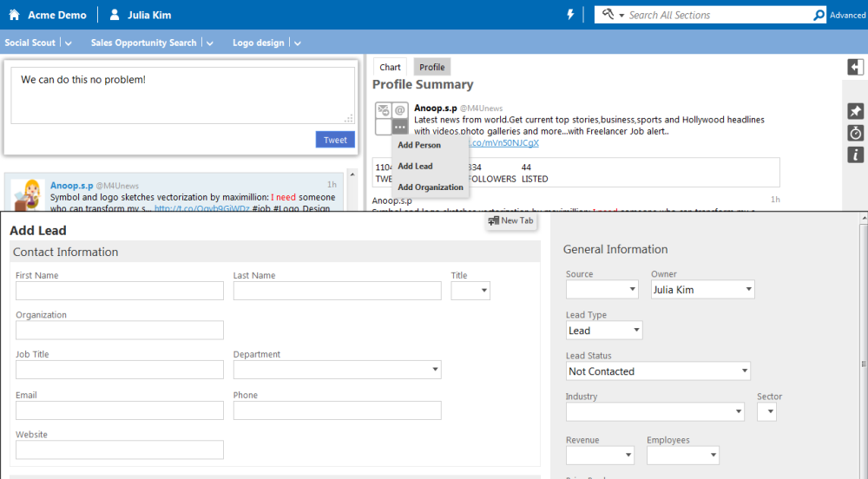Image resolution: width=868 pixels, height=479 pixels.
Task: Click the direct message envelope icon for Anoop.s.p
Action: point(383,110)
